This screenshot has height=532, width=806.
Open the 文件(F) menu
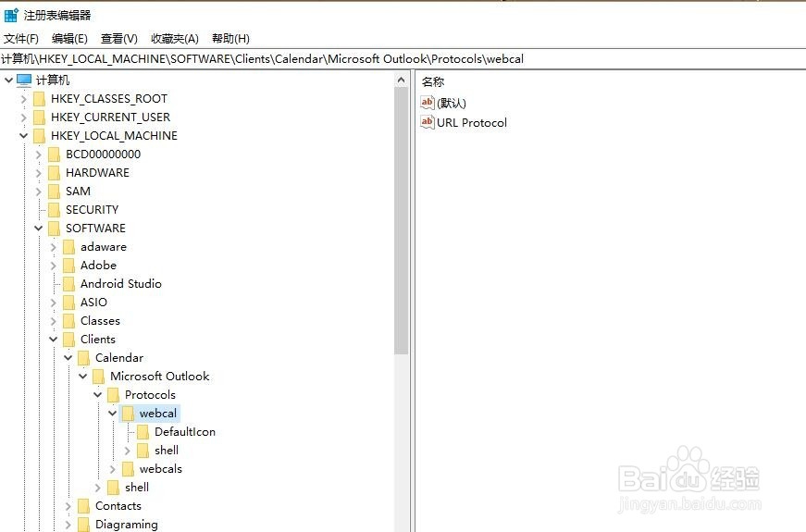(21, 39)
